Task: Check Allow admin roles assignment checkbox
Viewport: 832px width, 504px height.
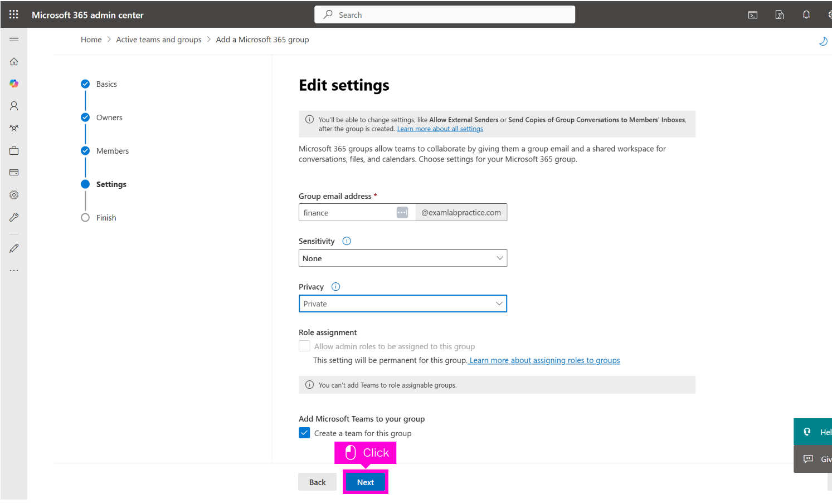Action: [304, 346]
